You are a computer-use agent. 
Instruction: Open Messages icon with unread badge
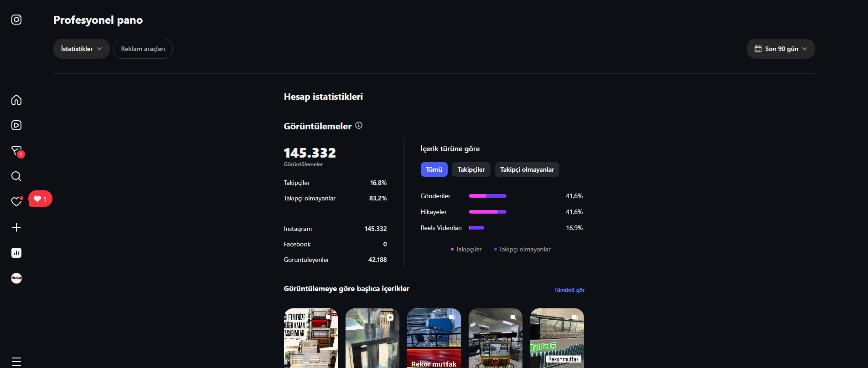coord(17,151)
